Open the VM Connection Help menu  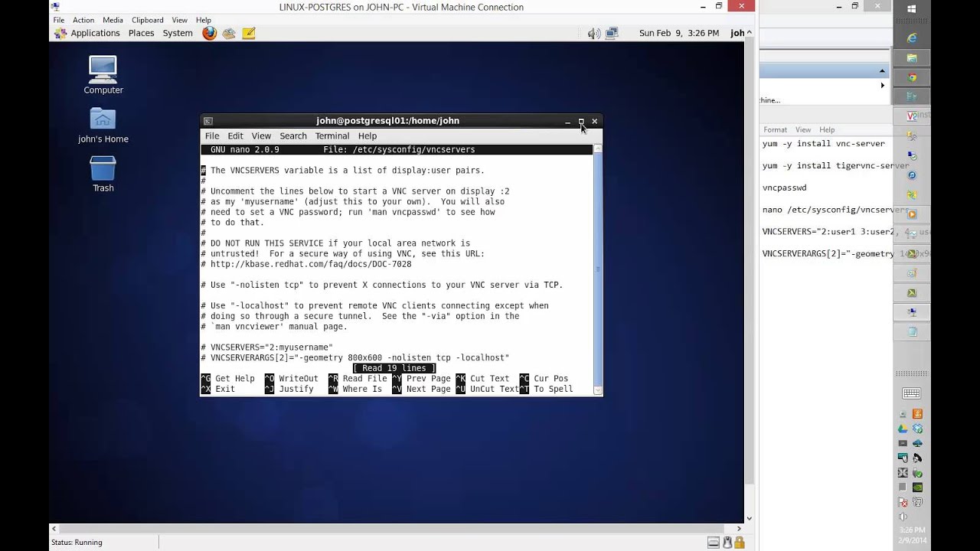click(203, 20)
